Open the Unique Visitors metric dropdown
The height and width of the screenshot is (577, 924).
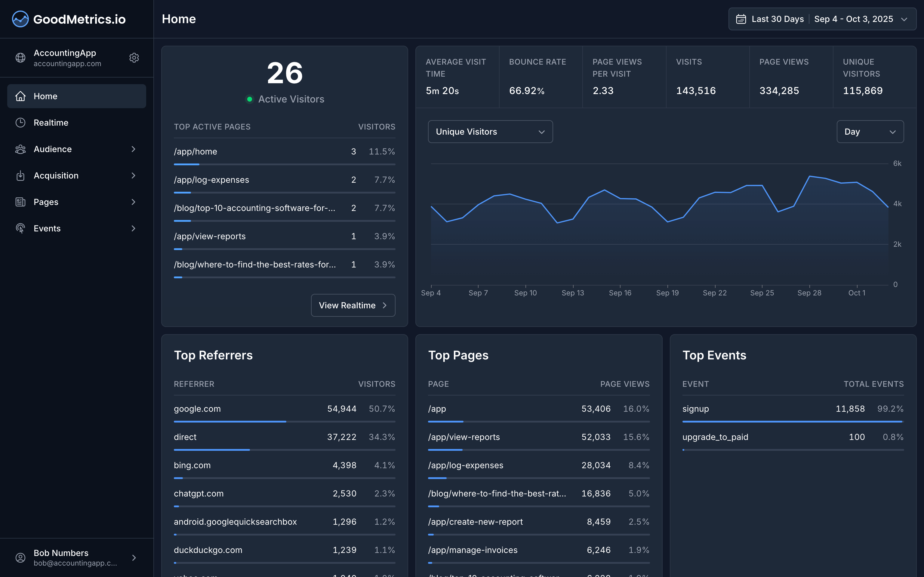pos(490,131)
